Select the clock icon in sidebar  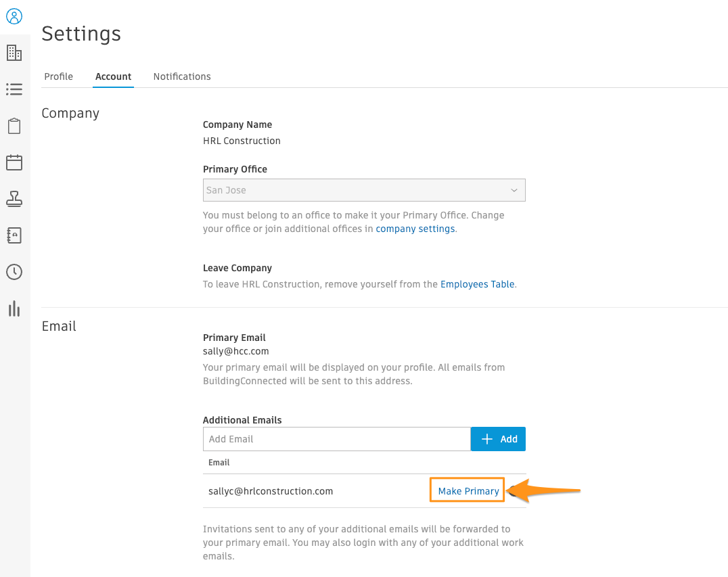(14, 272)
